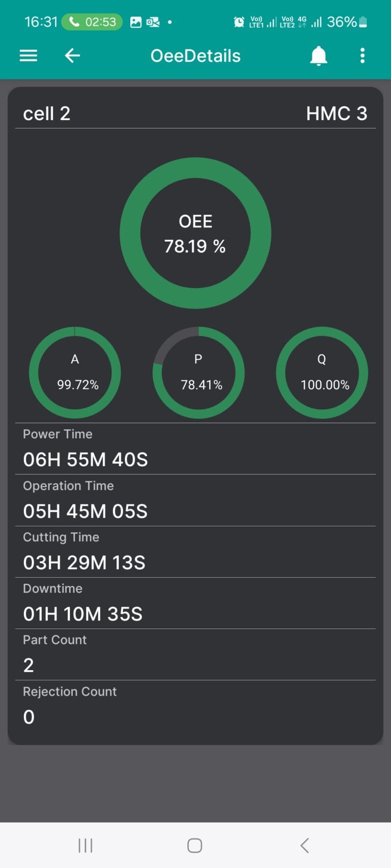Select the Rejection Count row

pos(195,706)
